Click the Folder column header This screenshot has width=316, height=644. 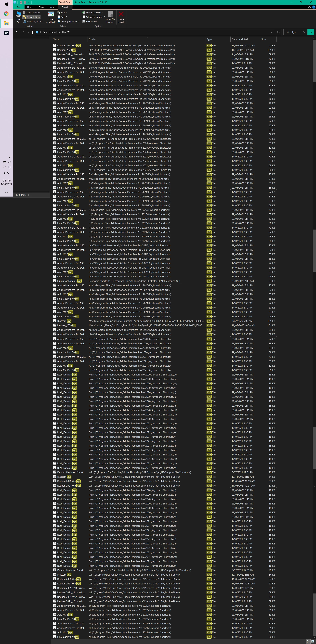(92, 39)
